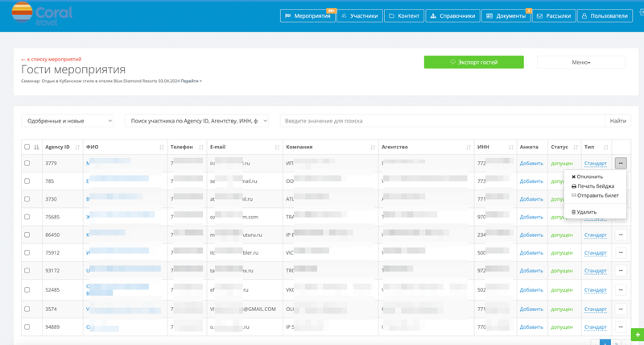
Task: Sort by Агентство column sort icon
Action: click(x=469, y=148)
